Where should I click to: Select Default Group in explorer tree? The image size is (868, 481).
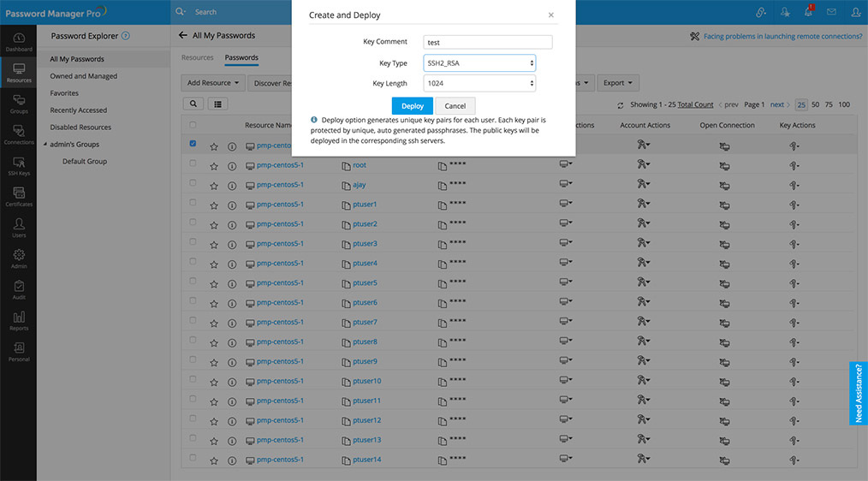click(x=85, y=161)
